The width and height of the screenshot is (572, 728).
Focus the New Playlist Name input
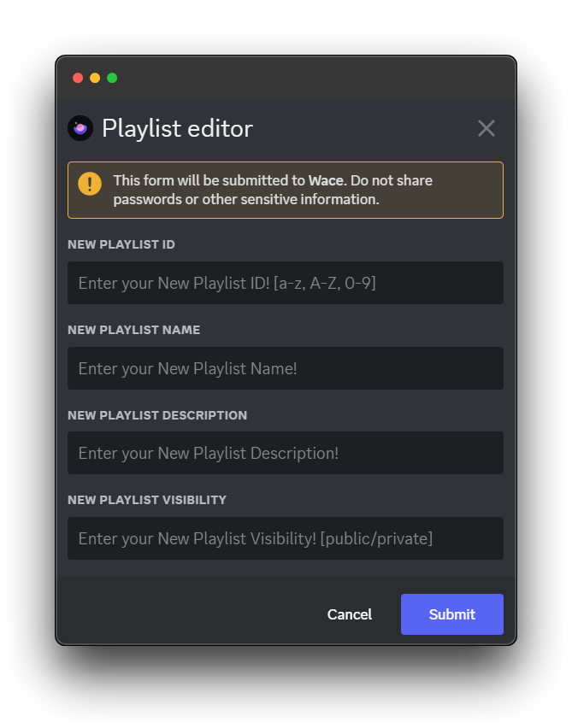[285, 368]
